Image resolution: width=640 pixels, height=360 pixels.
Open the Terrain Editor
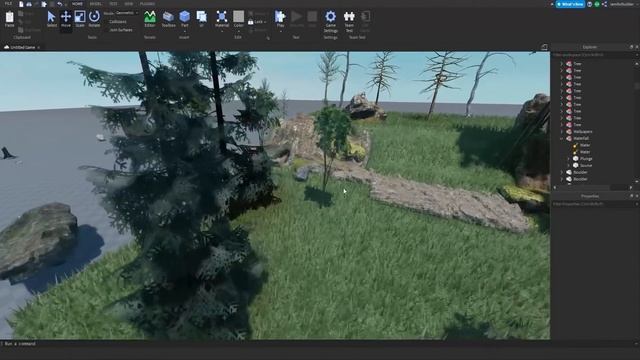point(150,19)
